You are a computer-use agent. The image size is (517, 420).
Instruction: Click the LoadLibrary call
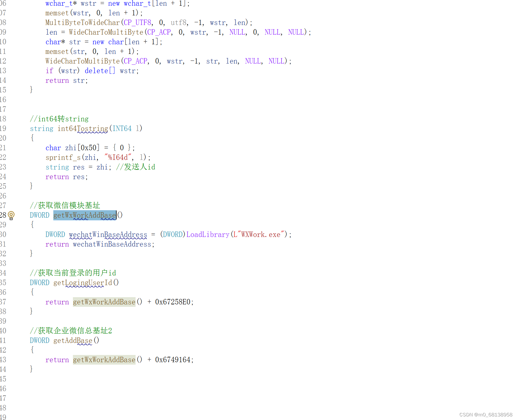pos(208,235)
